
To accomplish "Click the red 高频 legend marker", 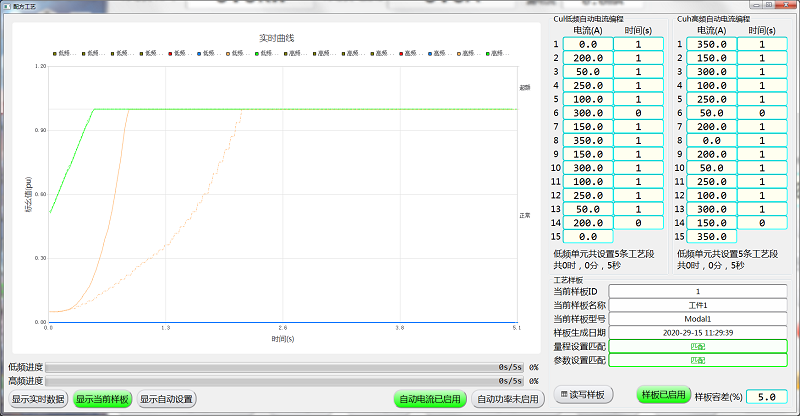I will pos(402,53).
